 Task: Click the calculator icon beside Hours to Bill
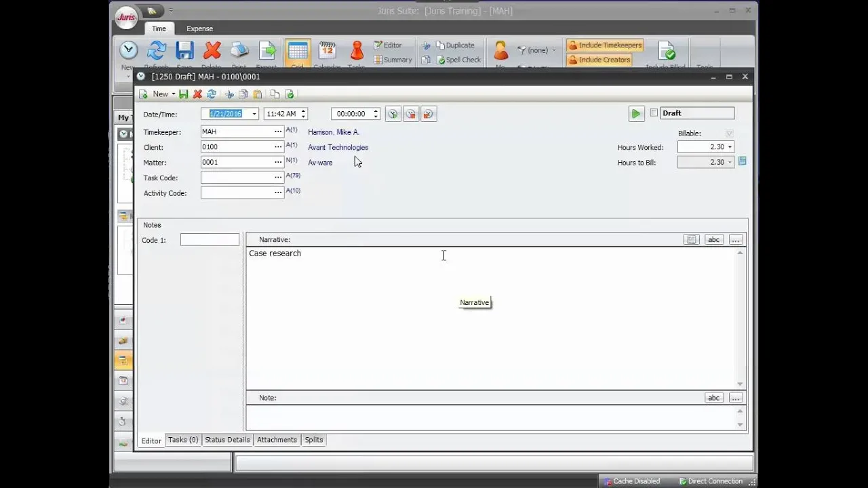[x=743, y=161]
